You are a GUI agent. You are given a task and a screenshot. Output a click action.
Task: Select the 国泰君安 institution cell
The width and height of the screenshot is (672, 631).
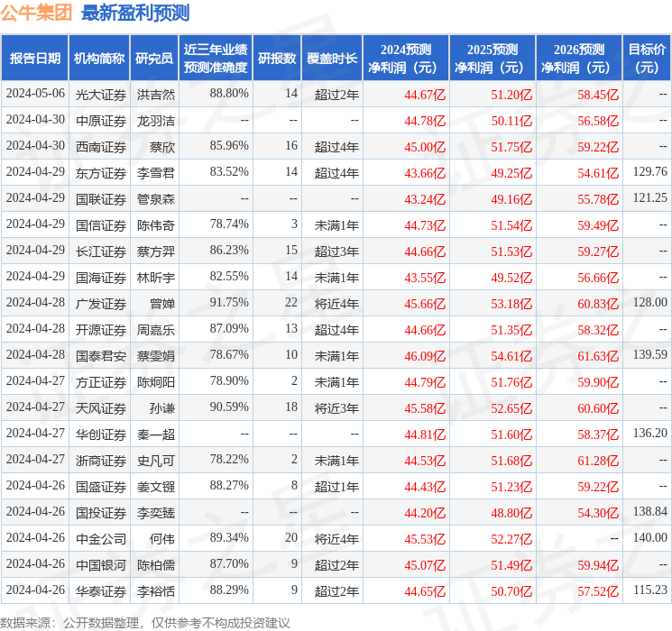[101, 356]
